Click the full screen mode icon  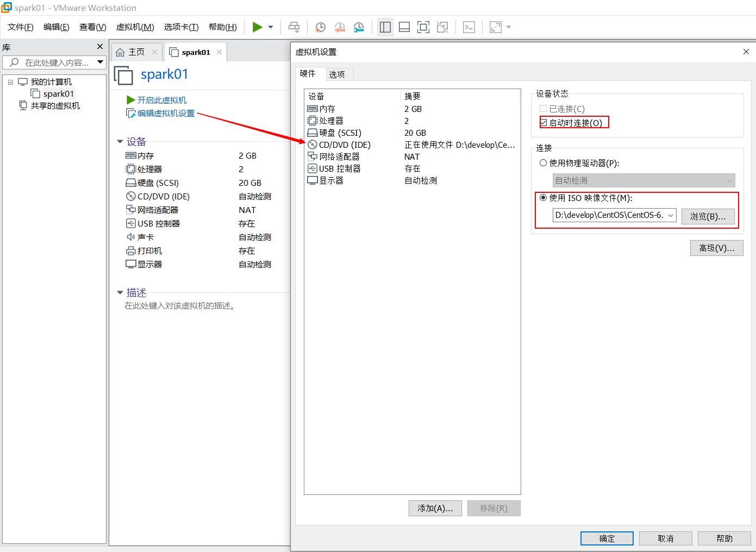tap(423, 27)
